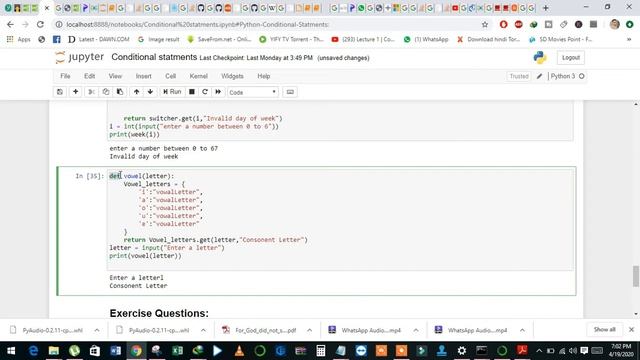Open Settings gear in the taskbar

[x=462, y=351]
